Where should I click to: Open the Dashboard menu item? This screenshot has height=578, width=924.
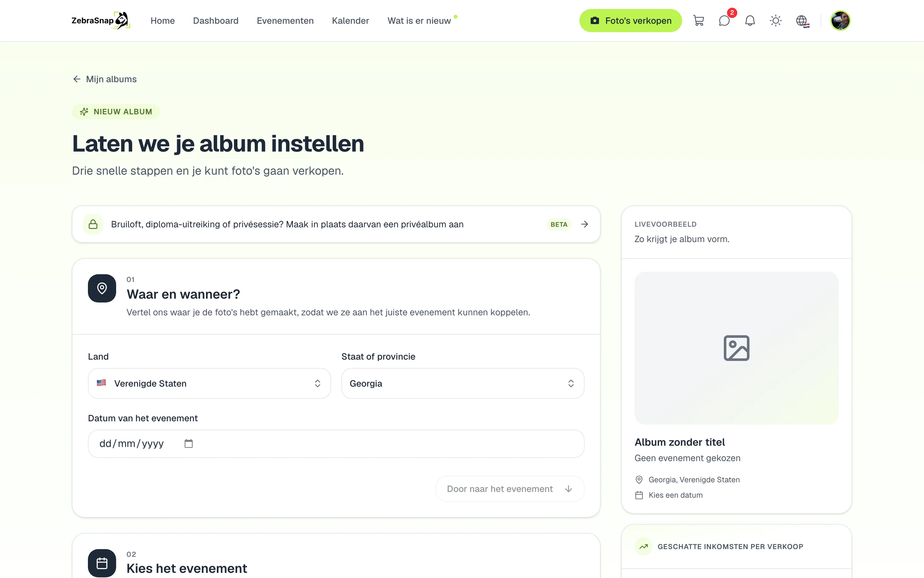click(216, 21)
